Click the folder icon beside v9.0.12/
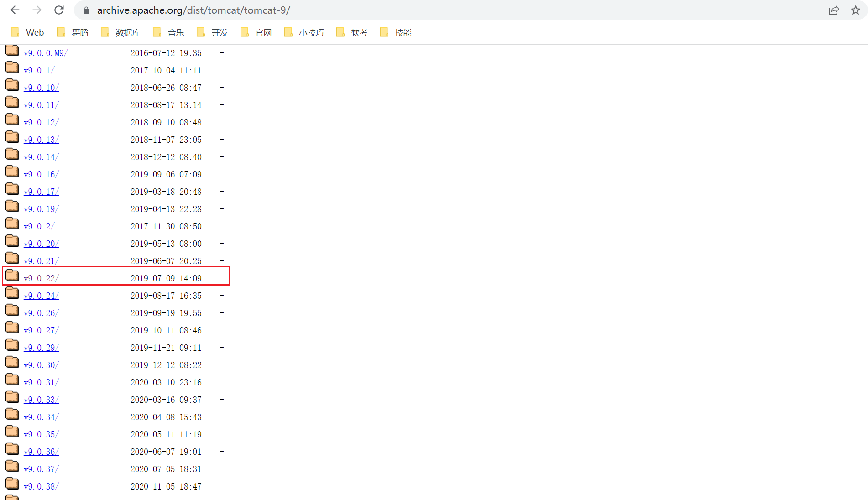 12,120
